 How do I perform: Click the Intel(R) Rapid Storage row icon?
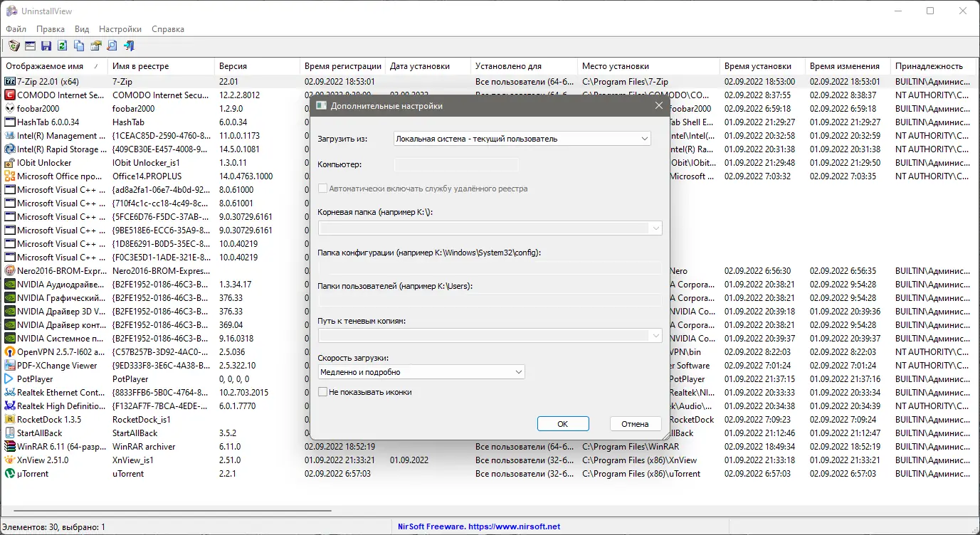tap(10, 149)
